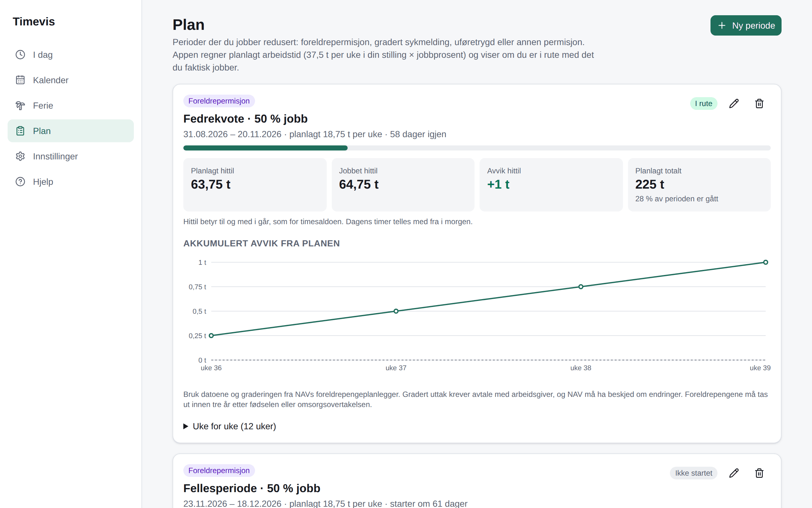Click the 0,75 t axis label

click(197, 287)
